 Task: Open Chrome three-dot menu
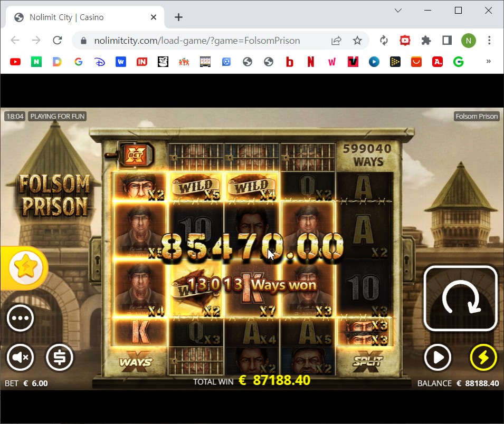click(489, 41)
